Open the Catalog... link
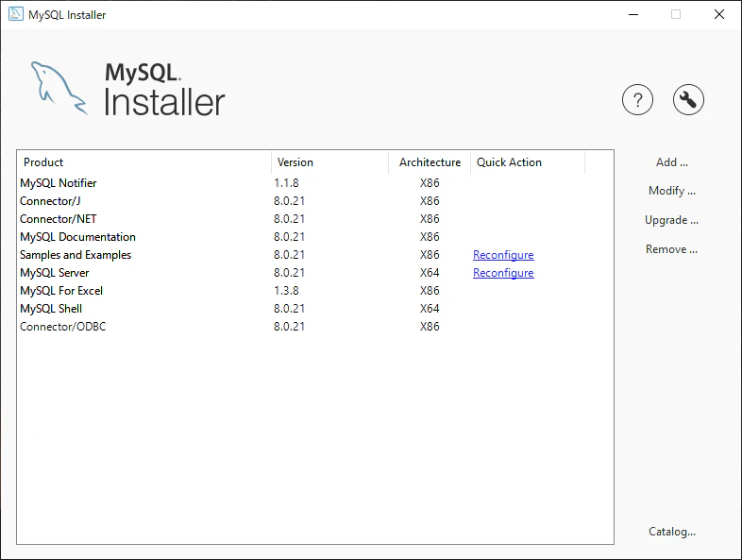Viewport: 742px width, 560px height. click(x=672, y=532)
